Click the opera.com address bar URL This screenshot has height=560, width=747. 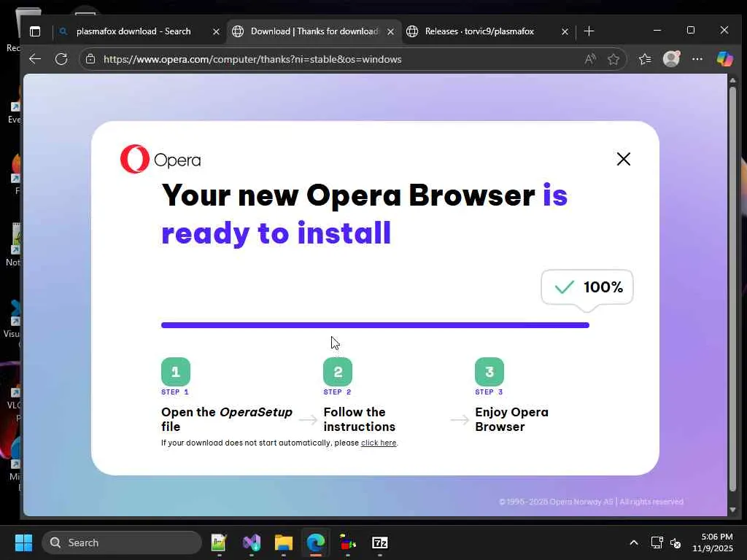[x=252, y=59]
